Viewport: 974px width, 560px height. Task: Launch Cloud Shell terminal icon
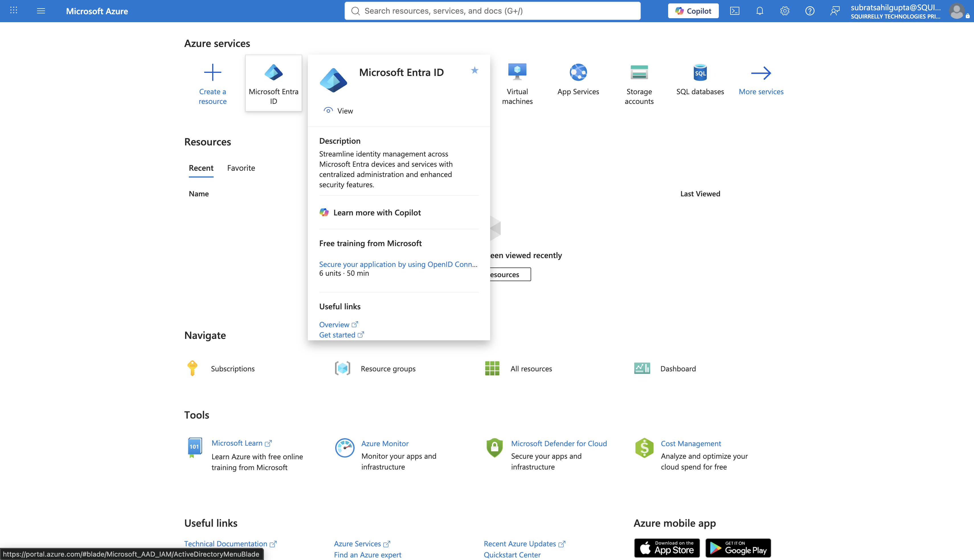coord(735,11)
